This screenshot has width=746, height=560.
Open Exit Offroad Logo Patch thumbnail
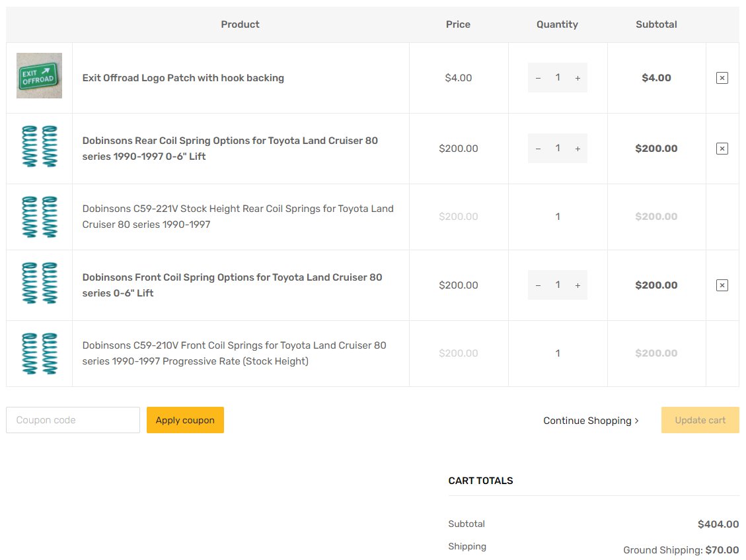click(39, 75)
